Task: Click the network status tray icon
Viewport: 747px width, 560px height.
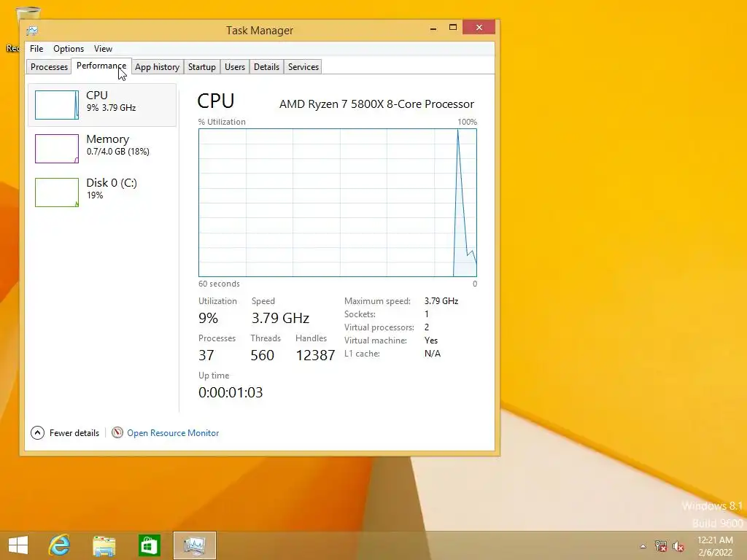Action: (660, 545)
